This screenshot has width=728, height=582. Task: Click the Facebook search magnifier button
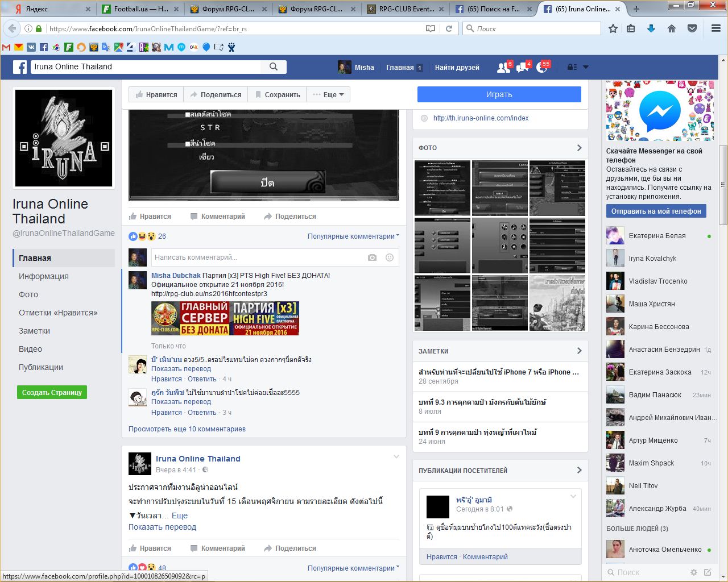point(274,66)
